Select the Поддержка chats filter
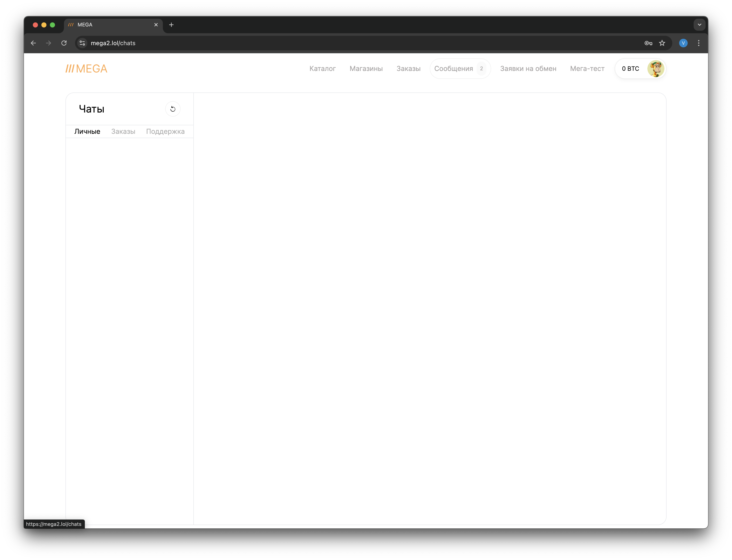 point(165,131)
